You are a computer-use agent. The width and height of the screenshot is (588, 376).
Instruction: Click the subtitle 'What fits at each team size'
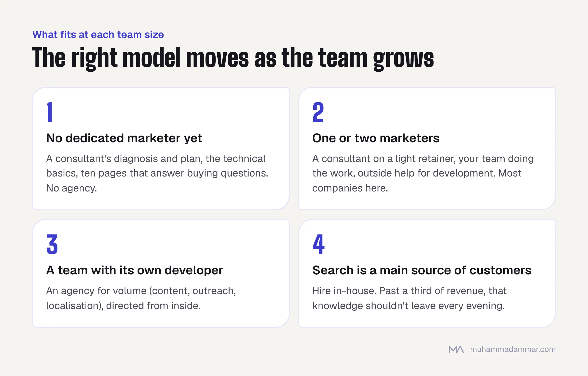98,35
